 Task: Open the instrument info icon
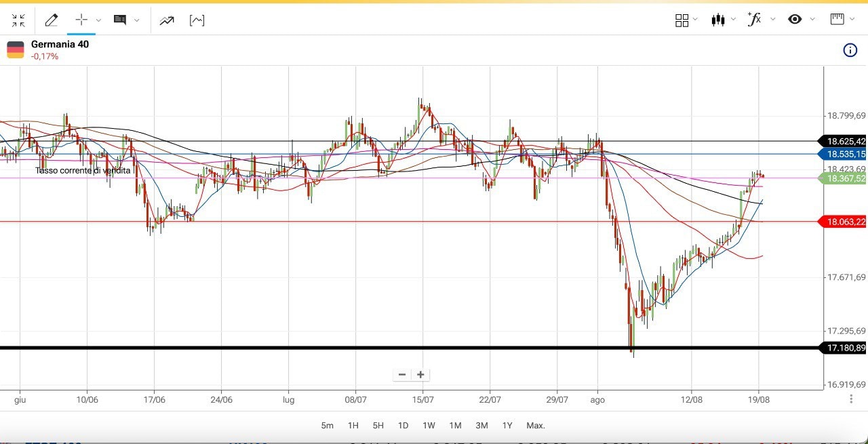(x=850, y=50)
